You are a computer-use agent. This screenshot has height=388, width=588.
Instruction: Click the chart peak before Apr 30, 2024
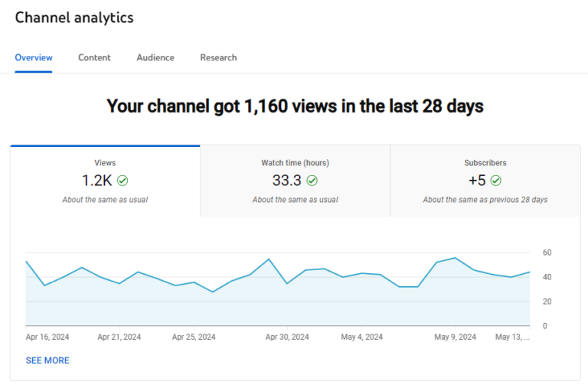[269, 259]
